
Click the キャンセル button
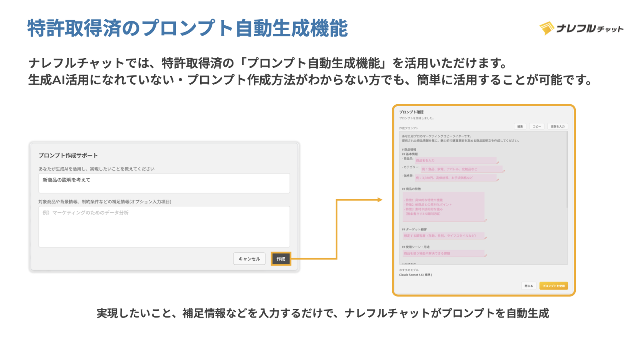pos(249,259)
